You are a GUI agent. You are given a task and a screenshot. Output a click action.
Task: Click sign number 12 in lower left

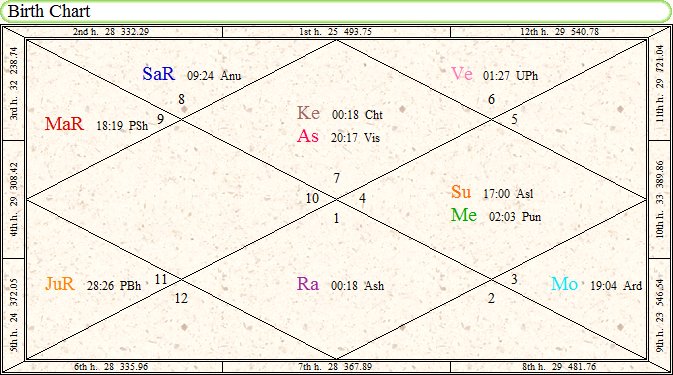(181, 298)
